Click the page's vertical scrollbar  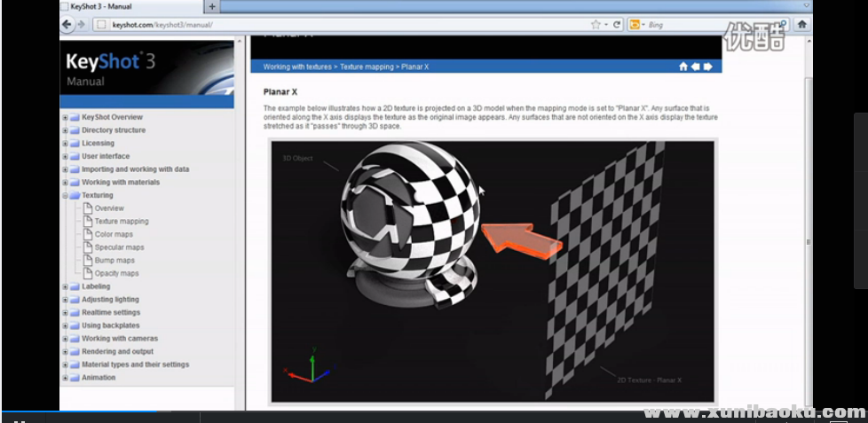[x=808, y=239]
